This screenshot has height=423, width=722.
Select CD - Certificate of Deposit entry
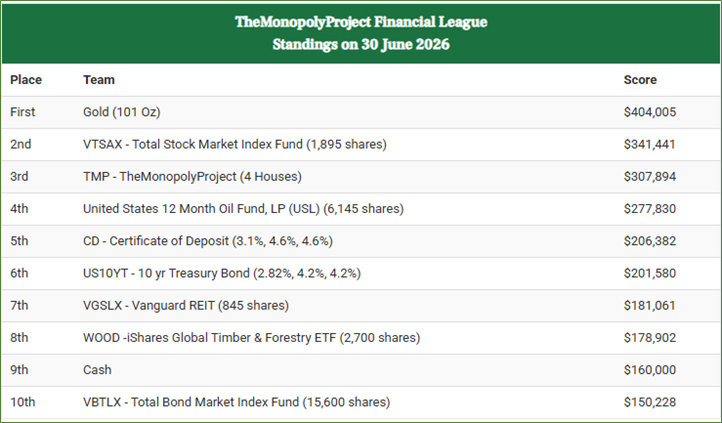point(208,241)
